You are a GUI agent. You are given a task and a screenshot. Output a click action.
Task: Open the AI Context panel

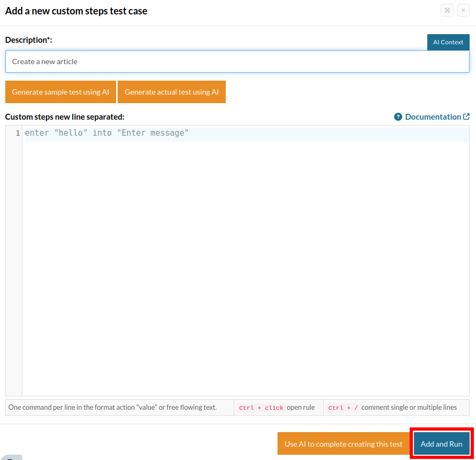448,42
